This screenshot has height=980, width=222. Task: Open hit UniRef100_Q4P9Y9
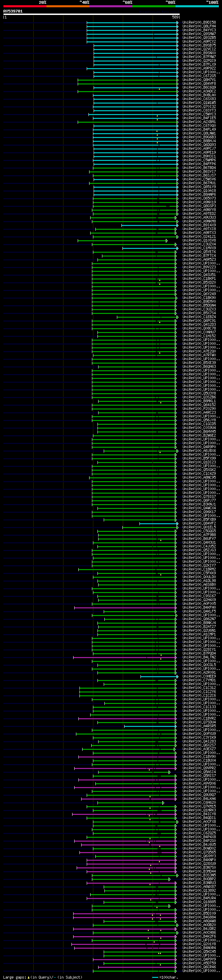coord(199,959)
